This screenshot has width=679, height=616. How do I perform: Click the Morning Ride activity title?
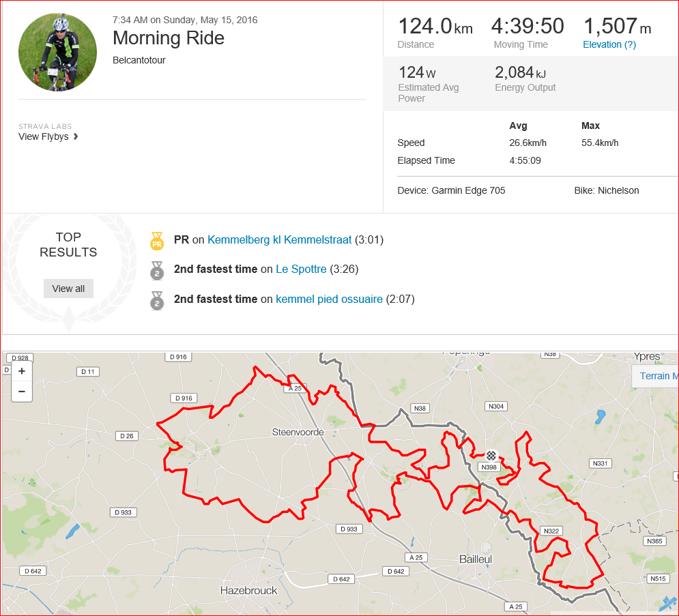coord(168,38)
